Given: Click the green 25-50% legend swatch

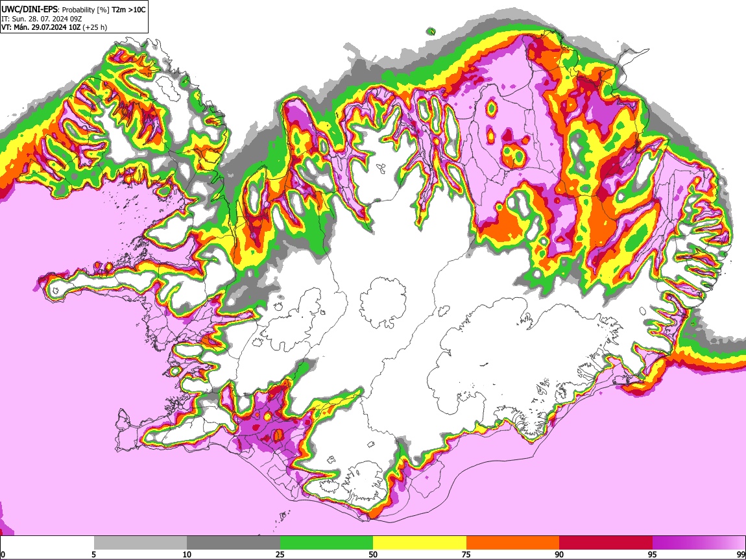Looking at the screenshot, I should tap(326, 542).
